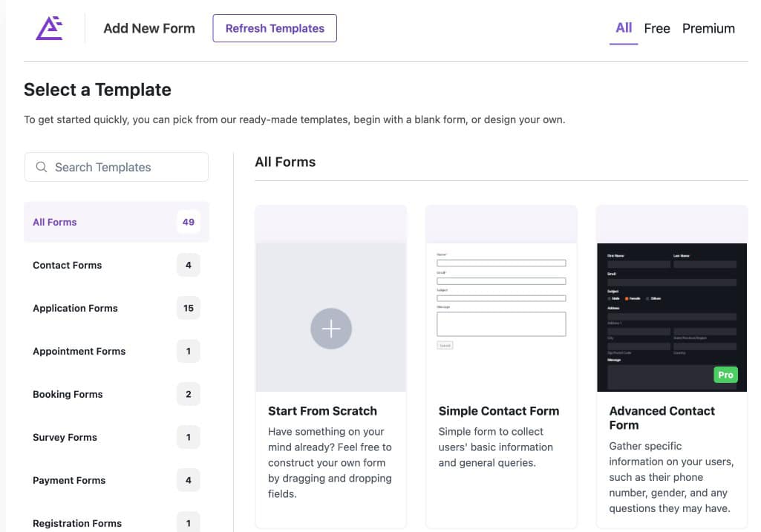Switch to the Free filter tab

(x=657, y=29)
